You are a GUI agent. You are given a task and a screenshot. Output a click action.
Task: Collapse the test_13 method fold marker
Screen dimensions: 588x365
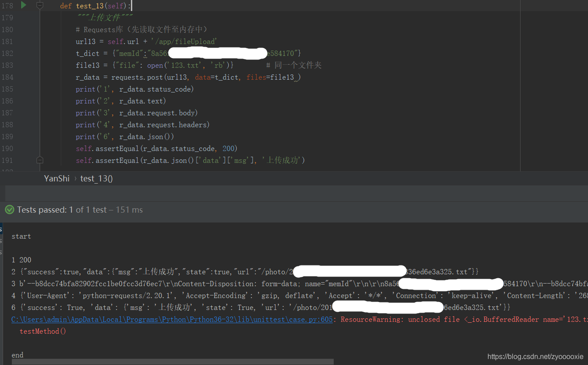40,5
